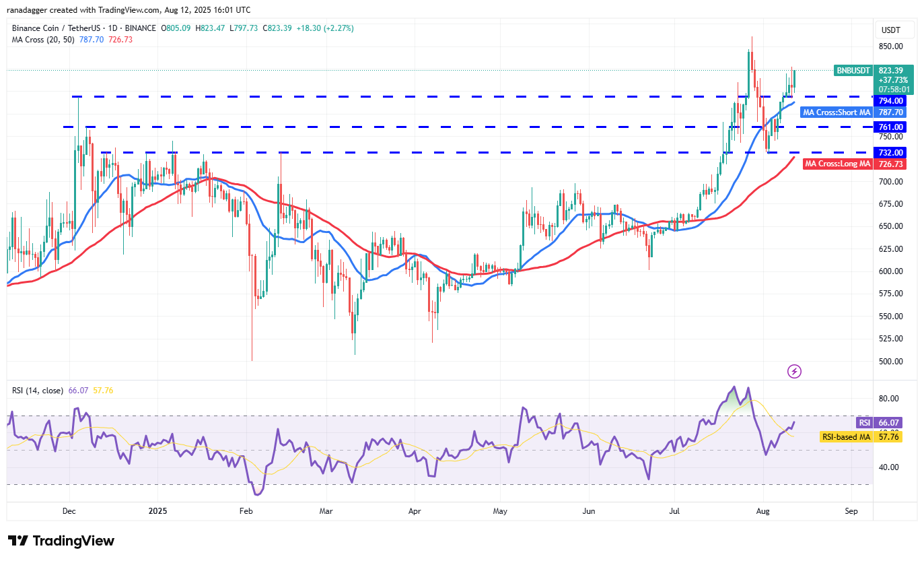Select the MA Cross:Short MA label
The width and height of the screenshot is (924, 561).
(837, 112)
